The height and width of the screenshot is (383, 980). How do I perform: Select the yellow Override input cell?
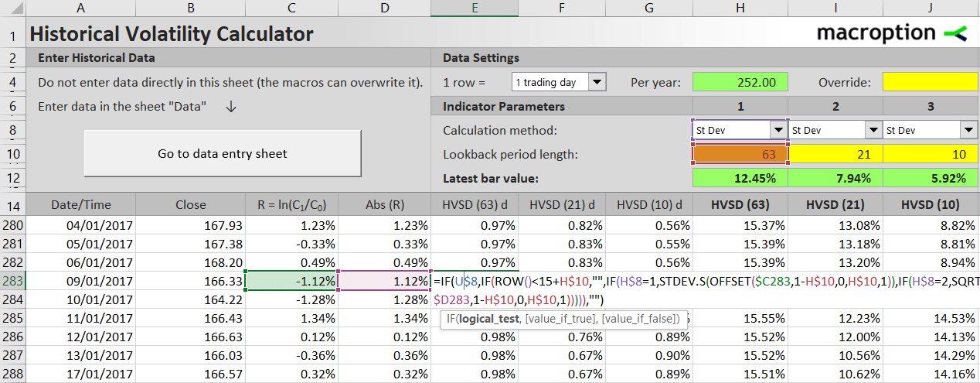pyautogui.click(x=930, y=82)
